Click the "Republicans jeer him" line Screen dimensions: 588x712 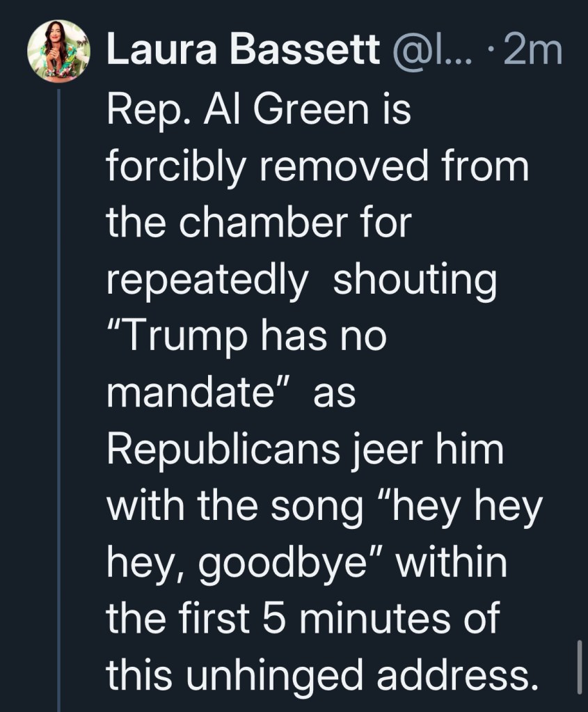tap(305, 451)
